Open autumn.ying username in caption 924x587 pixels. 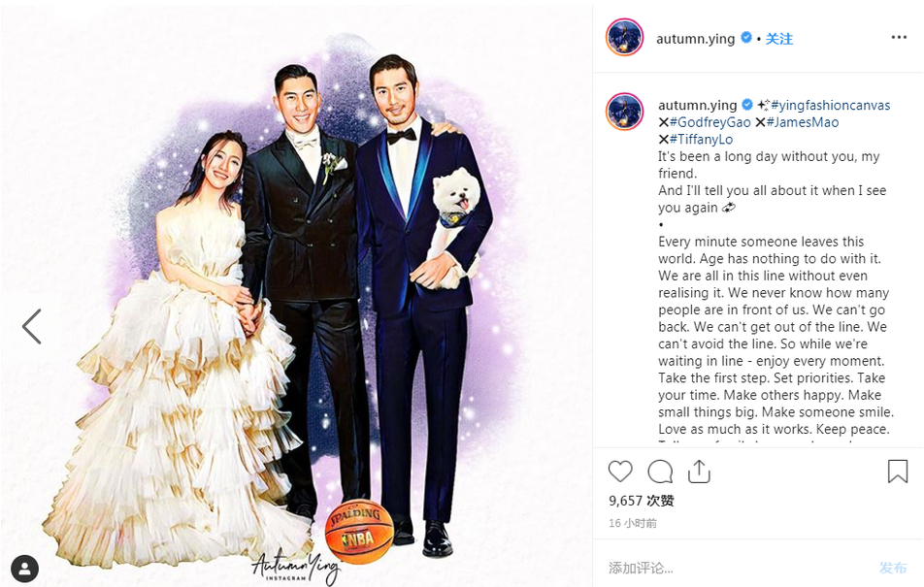[x=697, y=105]
